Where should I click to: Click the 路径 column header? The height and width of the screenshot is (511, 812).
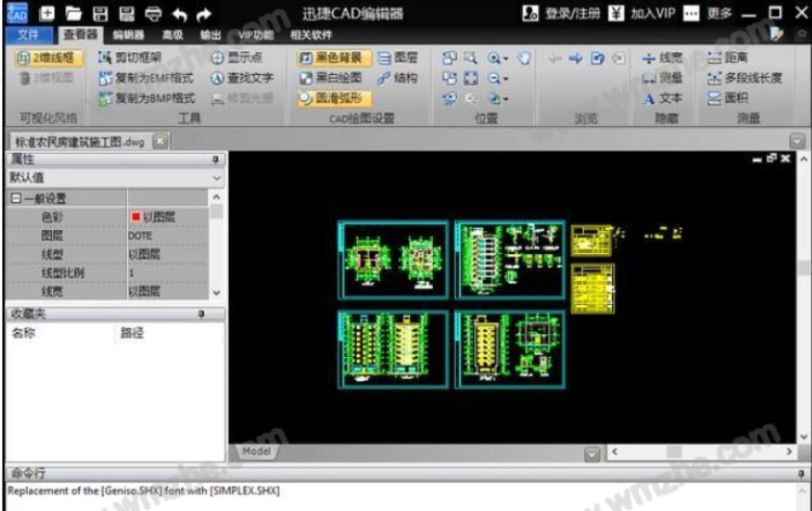coord(132,333)
